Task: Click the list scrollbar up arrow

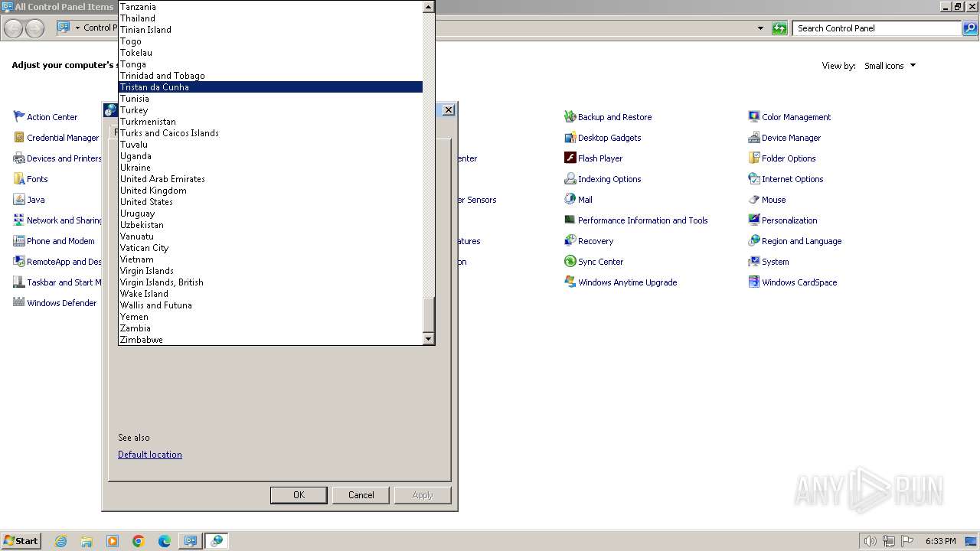Action: pos(429,6)
